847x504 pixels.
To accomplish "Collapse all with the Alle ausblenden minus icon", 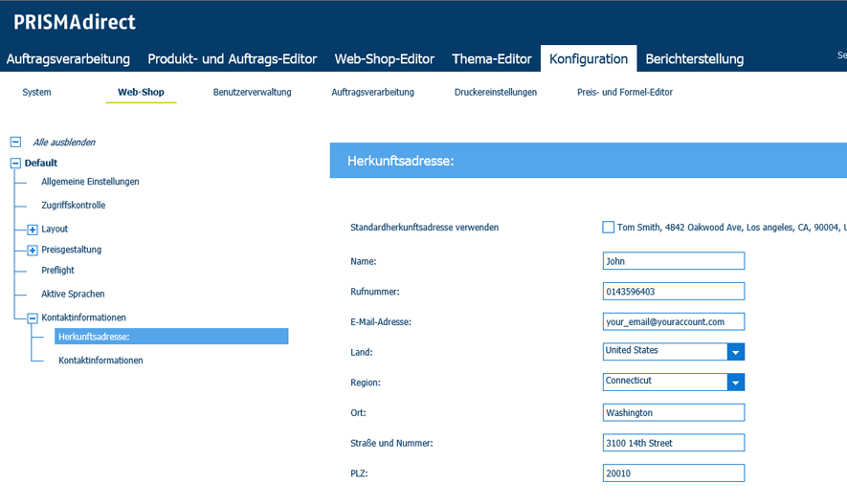I will pos(15,142).
